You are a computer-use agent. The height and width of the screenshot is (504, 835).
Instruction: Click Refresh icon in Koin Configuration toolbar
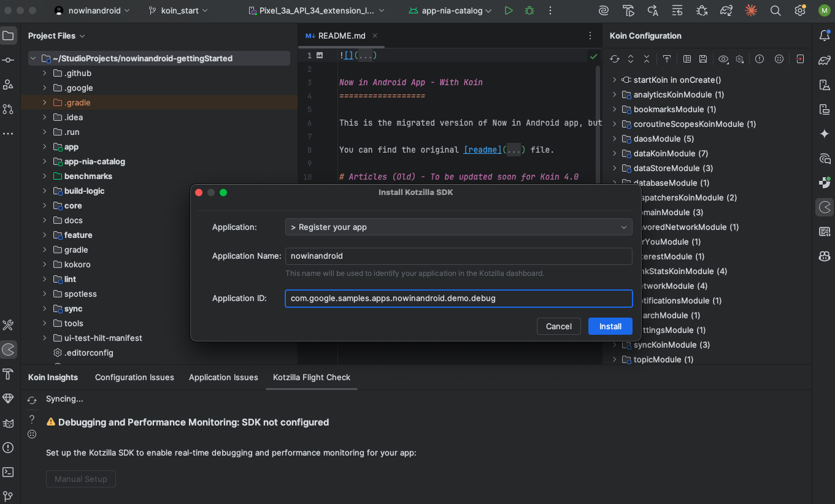coord(614,59)
